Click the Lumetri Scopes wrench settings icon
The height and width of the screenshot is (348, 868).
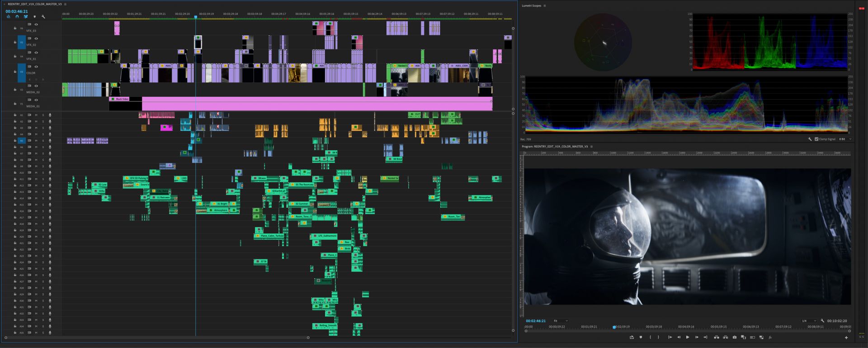[x=810, y=139]
